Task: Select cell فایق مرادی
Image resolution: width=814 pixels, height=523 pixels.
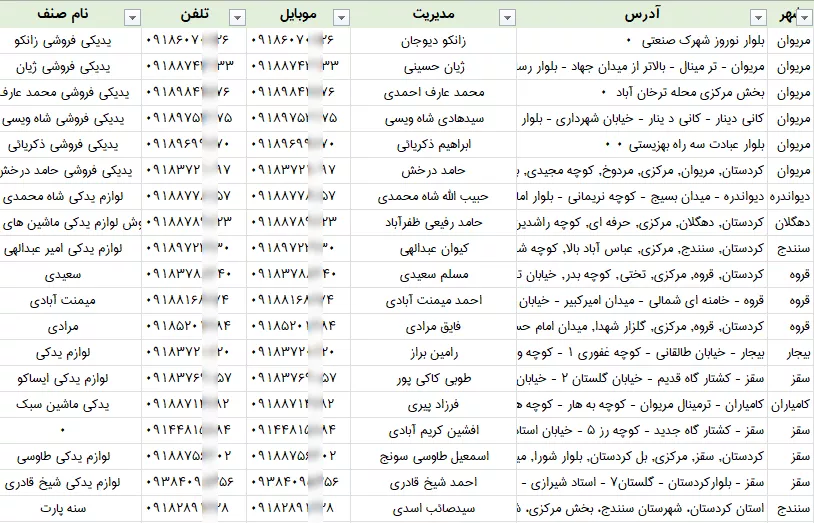Action: click(x=433, y=326)
